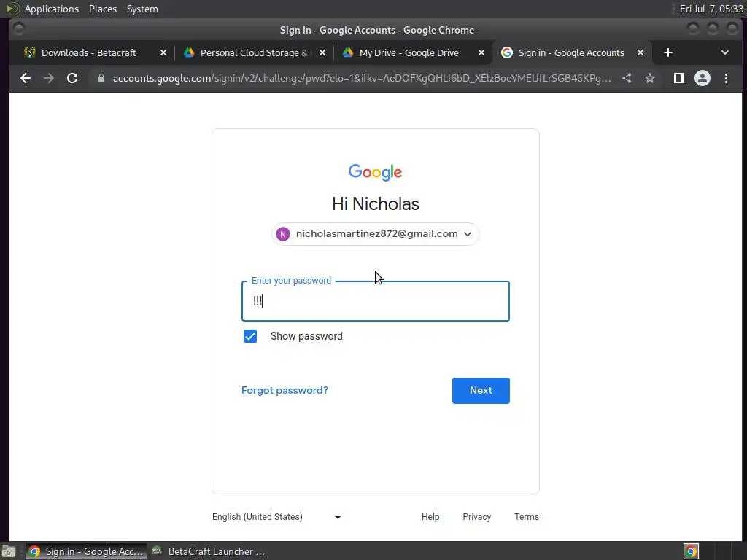
Task: Click the clock showing Fri Jul 7, 05:33
Action: coord(711,9)
